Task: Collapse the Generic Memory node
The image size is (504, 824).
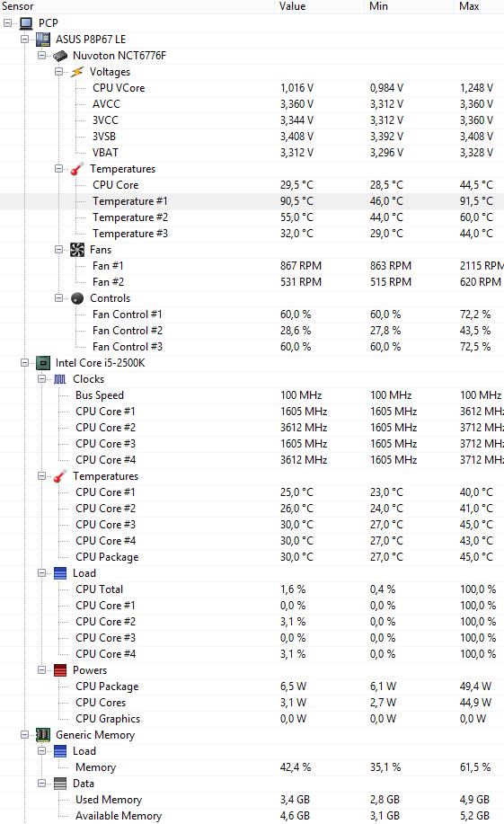Action: click(x=24, y=735)
